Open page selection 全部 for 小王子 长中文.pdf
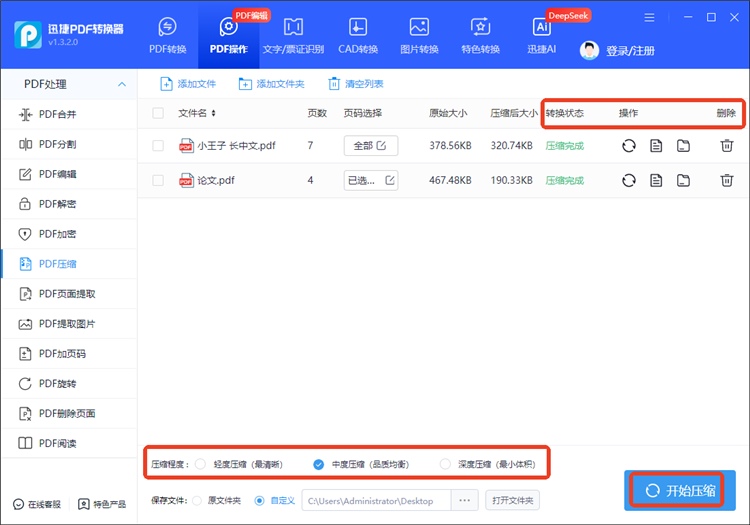Image resolution: width=750 pixels, height=525 pixels. point(370,146)
